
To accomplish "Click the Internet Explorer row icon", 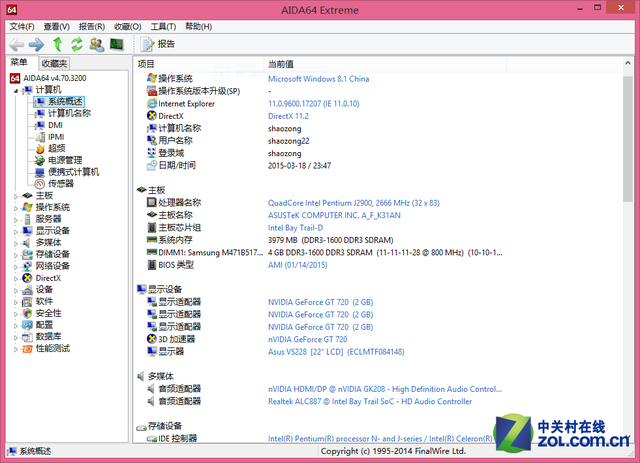I will (152, 104).
